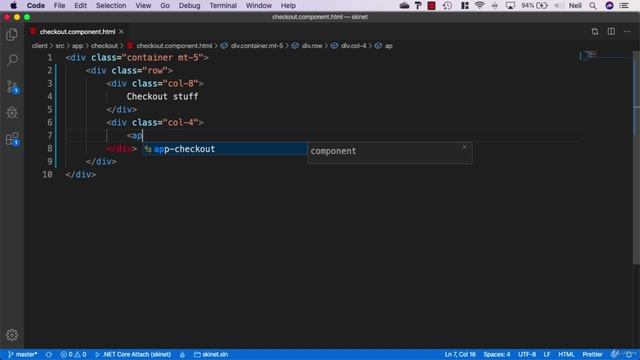Screen dimensions: 640x360
Task: Open the Search view in activity bar
Action: pos(12,60)
